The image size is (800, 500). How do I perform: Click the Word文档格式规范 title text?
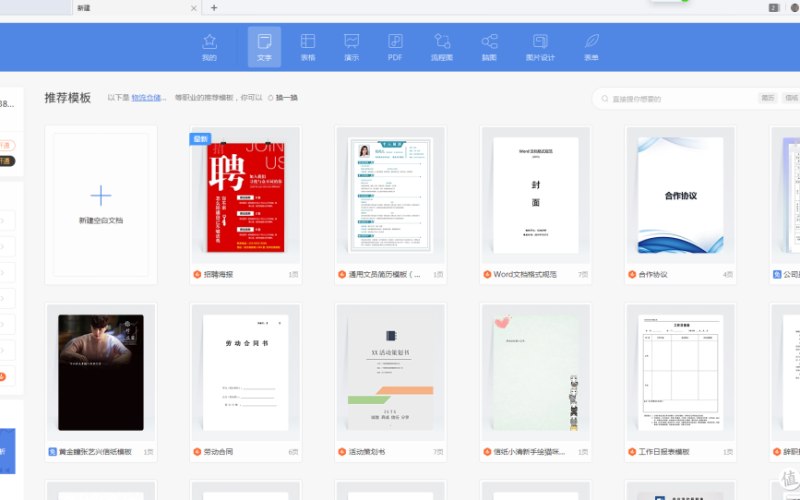click(525, 274)
